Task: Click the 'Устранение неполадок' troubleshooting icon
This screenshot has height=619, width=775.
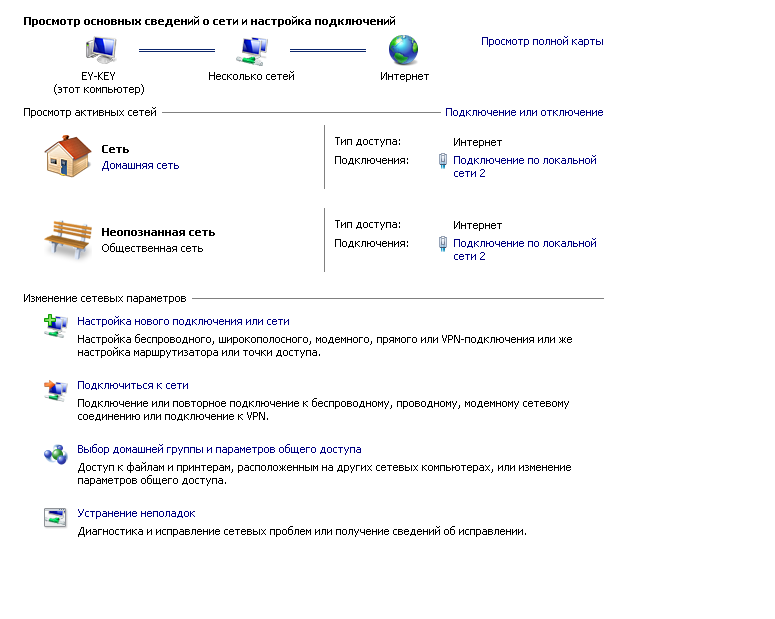Action: point(55,518)
